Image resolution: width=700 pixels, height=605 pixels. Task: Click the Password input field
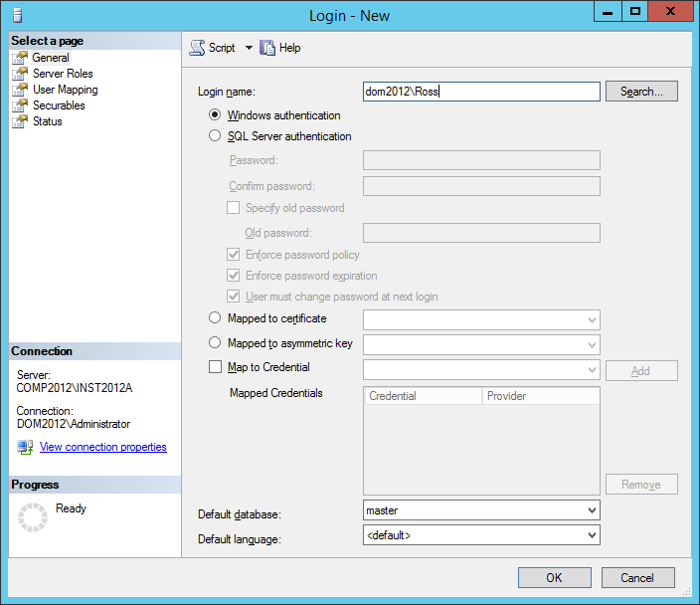(481, 160)
